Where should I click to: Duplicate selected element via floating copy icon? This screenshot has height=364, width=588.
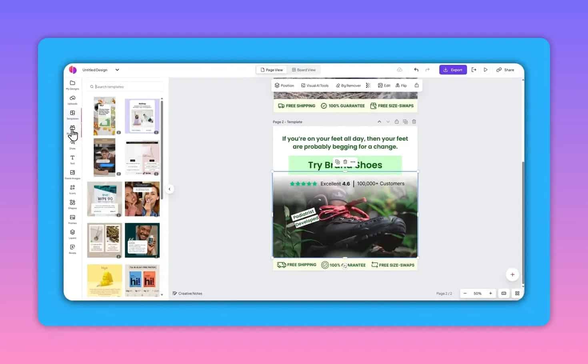(x=338, y=162)
